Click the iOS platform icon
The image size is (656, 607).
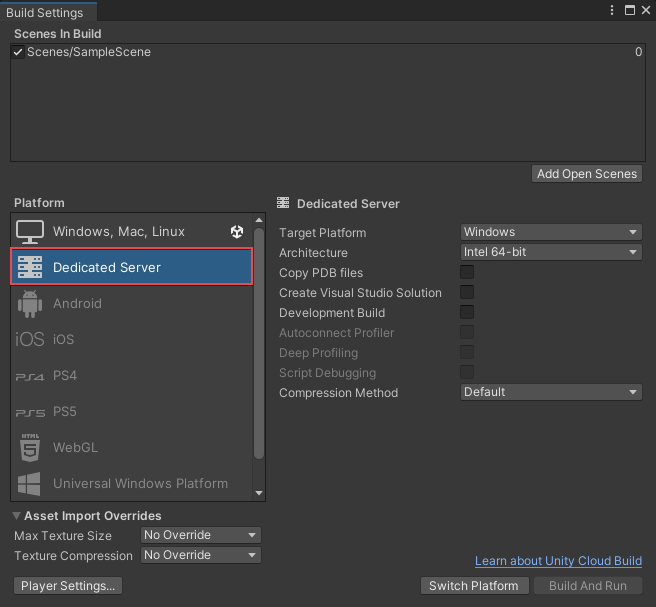pos(30,339)
